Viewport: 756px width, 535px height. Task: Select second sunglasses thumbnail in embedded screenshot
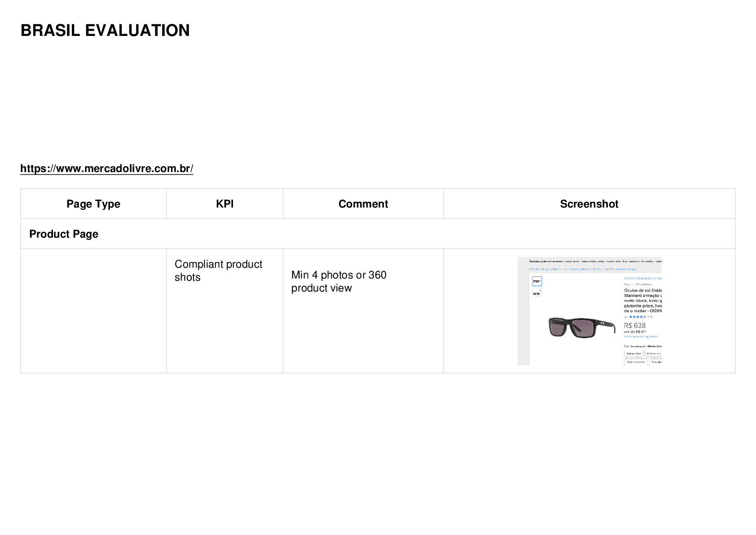click(537, 293)
